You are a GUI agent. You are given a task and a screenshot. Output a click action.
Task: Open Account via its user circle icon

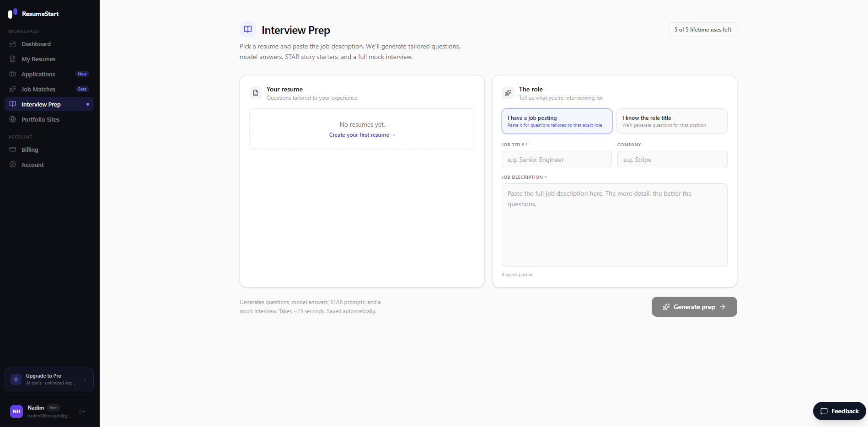coord(13,165)
